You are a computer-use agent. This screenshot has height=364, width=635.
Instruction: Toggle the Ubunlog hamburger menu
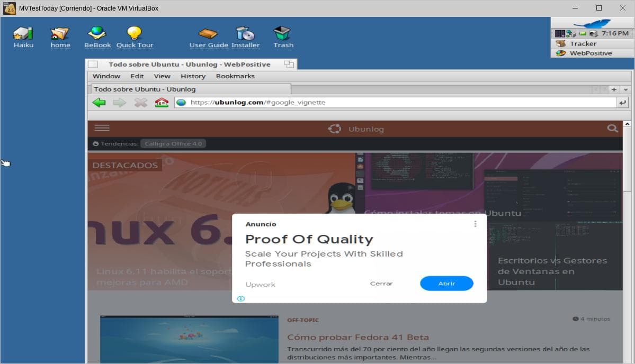(x=102, y=128)
